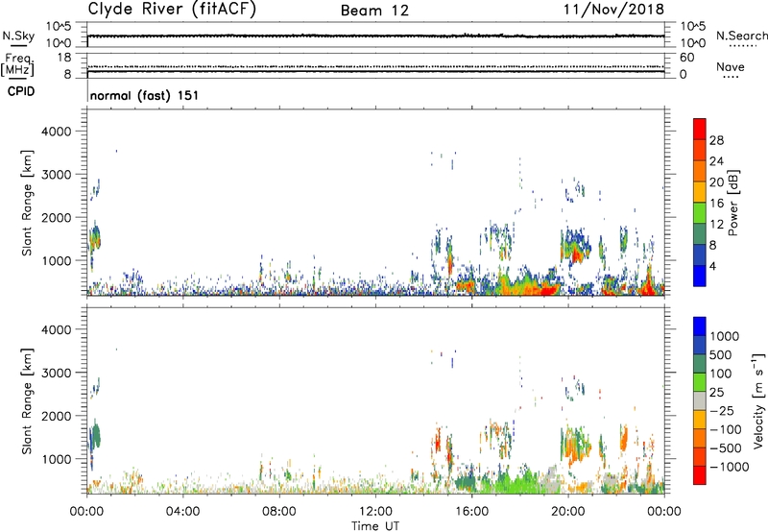This screenshot has height=532, width=768.
Task: Click "3000" on the velocity panel range axis
Action: (56, 373)
